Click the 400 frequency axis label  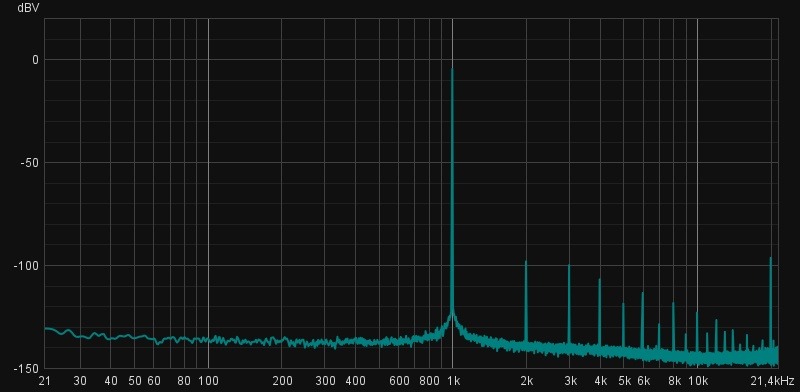click(356, 381)
